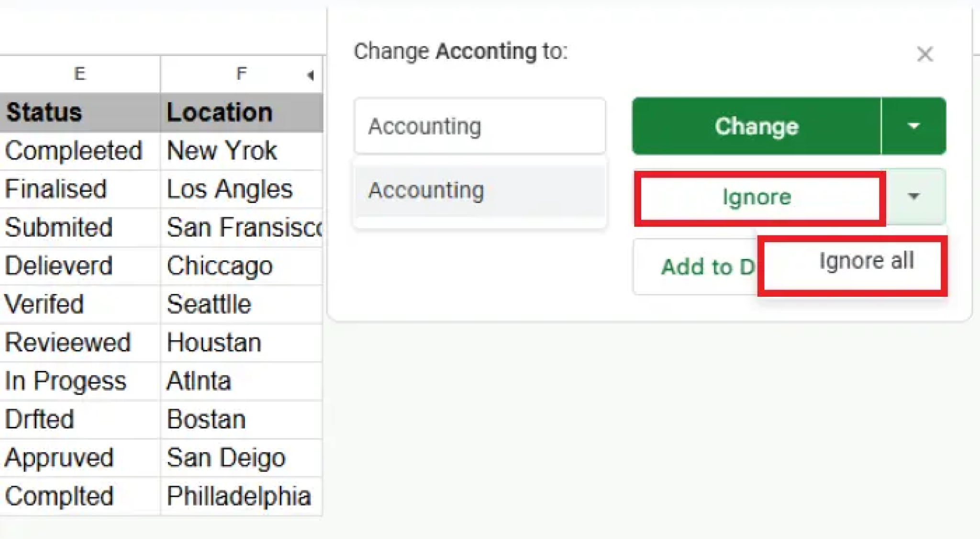This screenshot has height=539, width=980.
Task: Click the Accounting replacement text field
Action: tap(479, 126)
